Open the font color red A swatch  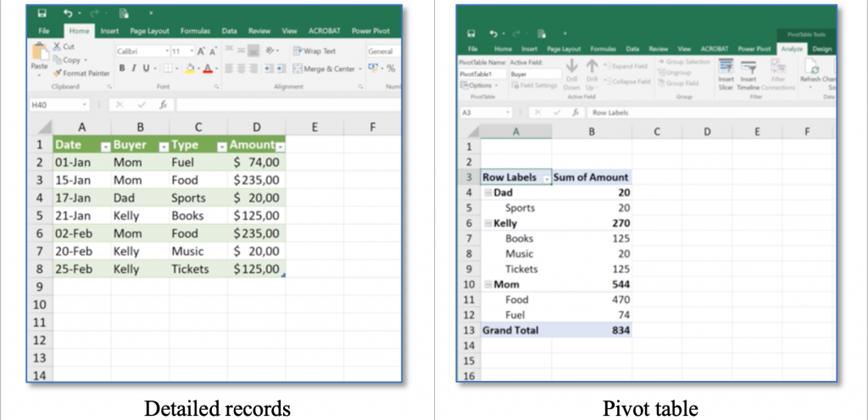[208, 69]
